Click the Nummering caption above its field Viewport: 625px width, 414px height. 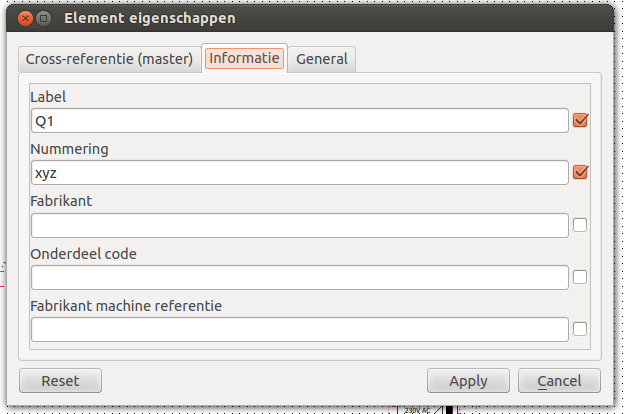coord(69,149)
